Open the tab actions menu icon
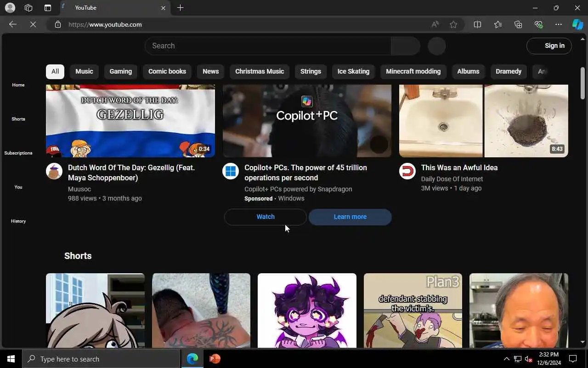Screen dimensions: 588x368 coord(48,8)
